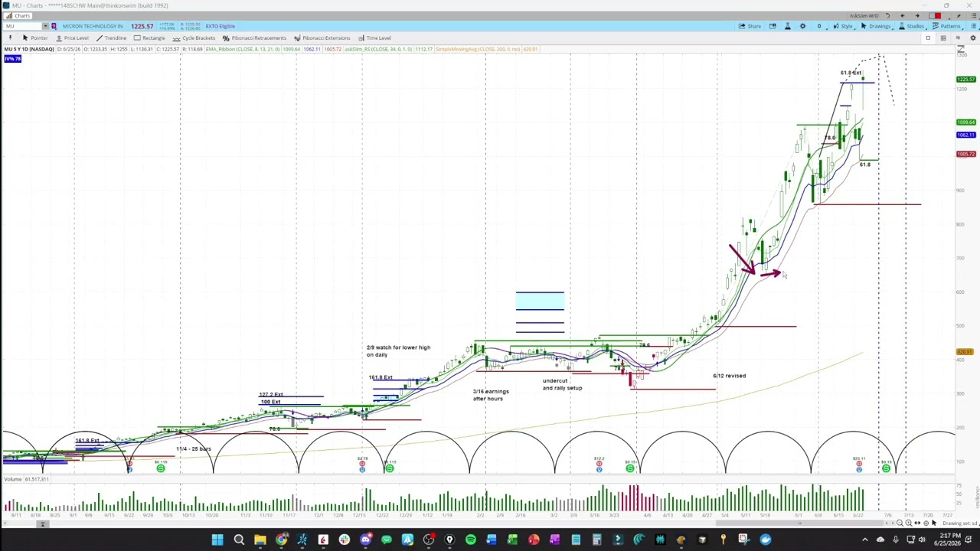Click the red 1005.72 price label

coord(965,154)
